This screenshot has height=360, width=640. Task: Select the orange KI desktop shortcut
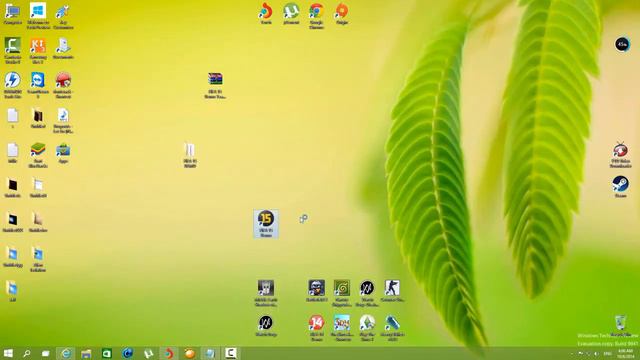[x=38, y=46]
